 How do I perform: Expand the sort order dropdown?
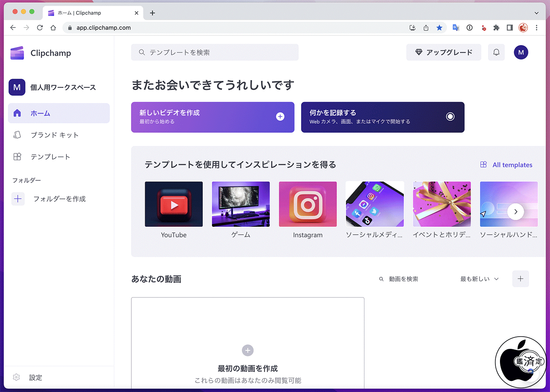(479, 279)
